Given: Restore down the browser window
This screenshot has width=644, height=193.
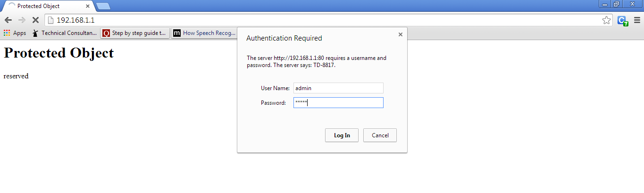Looking at the screenshot, I should tap(617, 4).
